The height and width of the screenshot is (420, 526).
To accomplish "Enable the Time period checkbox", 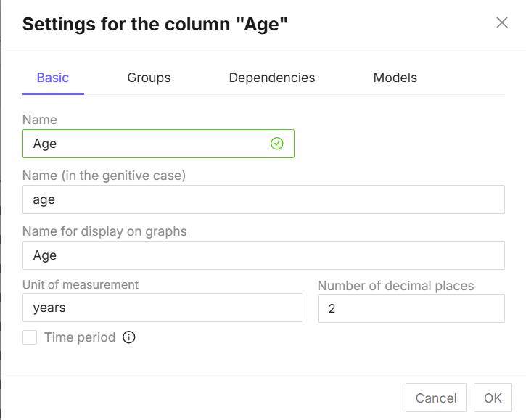I will point(30,337).
